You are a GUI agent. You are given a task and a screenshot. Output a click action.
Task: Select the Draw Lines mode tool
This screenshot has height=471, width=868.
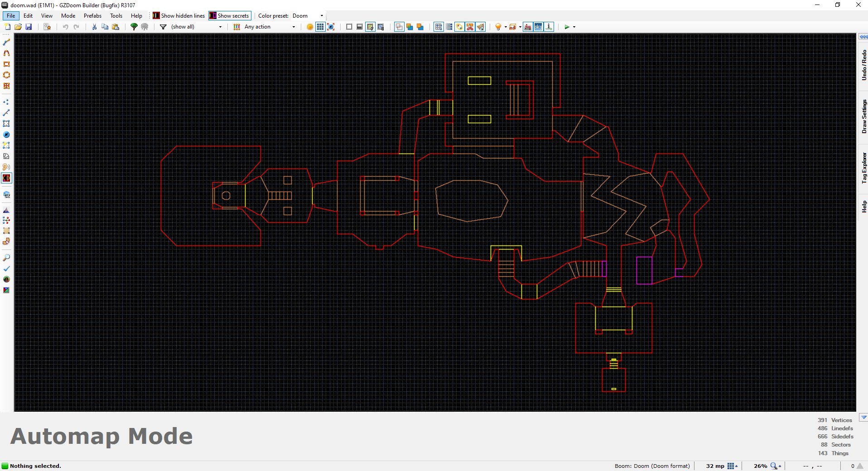(x=6, y=42)
